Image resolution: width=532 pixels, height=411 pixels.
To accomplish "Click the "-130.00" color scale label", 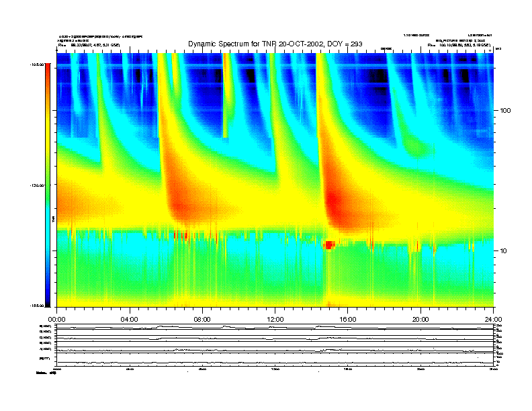I will pyautogui.click(x=36, y=185).
